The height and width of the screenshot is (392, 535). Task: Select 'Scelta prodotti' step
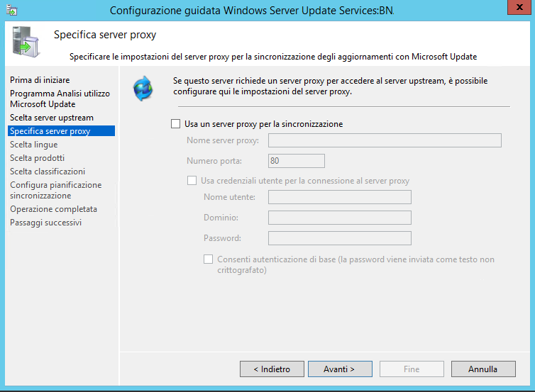point(37,158)
